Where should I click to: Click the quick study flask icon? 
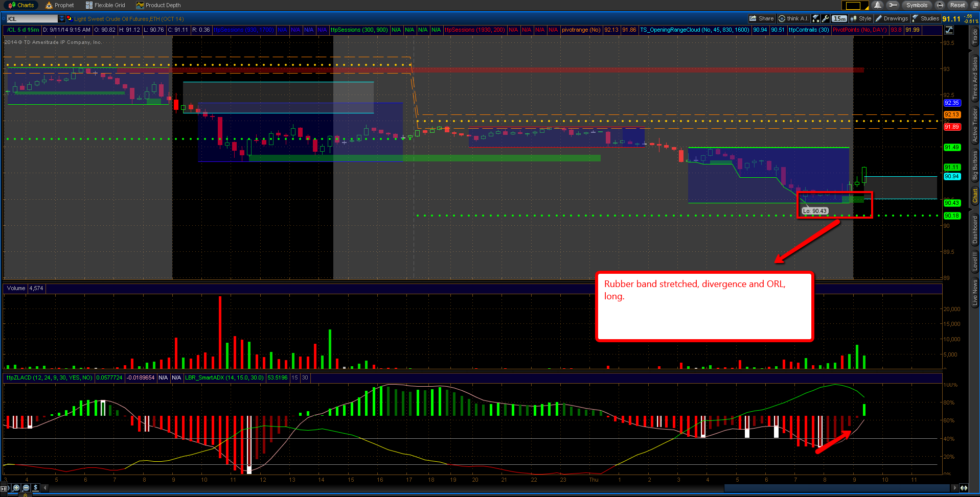point(816,18)
